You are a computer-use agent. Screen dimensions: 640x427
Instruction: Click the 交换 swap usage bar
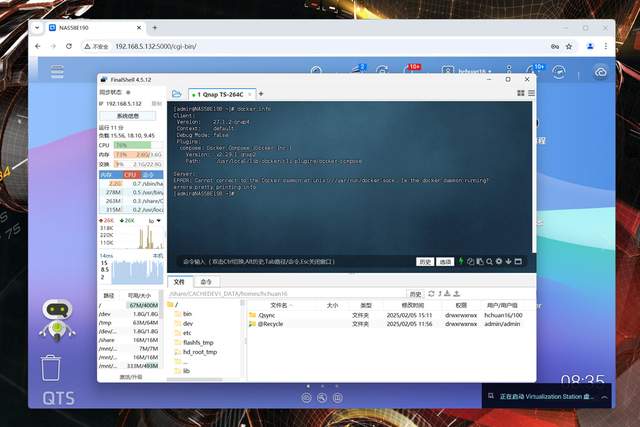[138, 164]
